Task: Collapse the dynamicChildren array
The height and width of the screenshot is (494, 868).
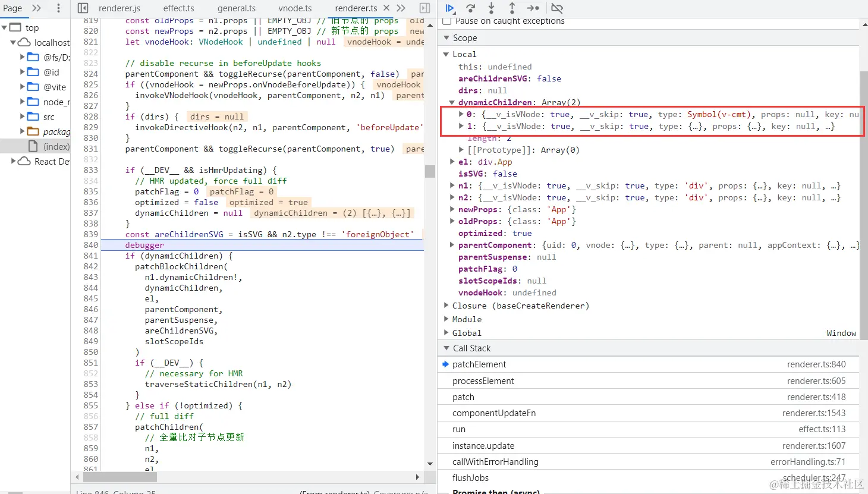Action: coord(452,102)
